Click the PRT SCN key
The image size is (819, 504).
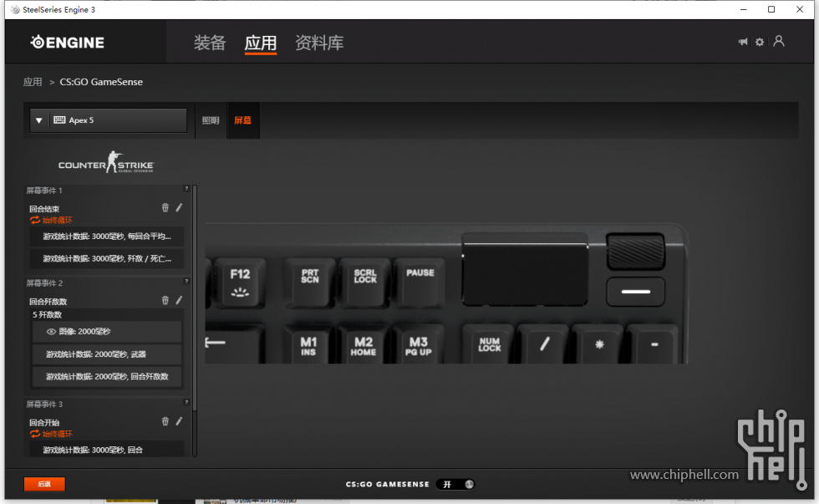[x=310, y=282]
